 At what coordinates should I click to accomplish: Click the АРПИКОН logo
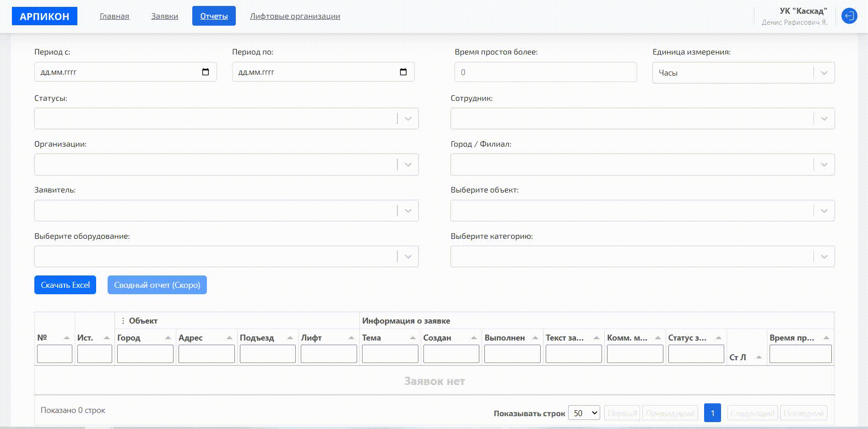coord(44,16)
